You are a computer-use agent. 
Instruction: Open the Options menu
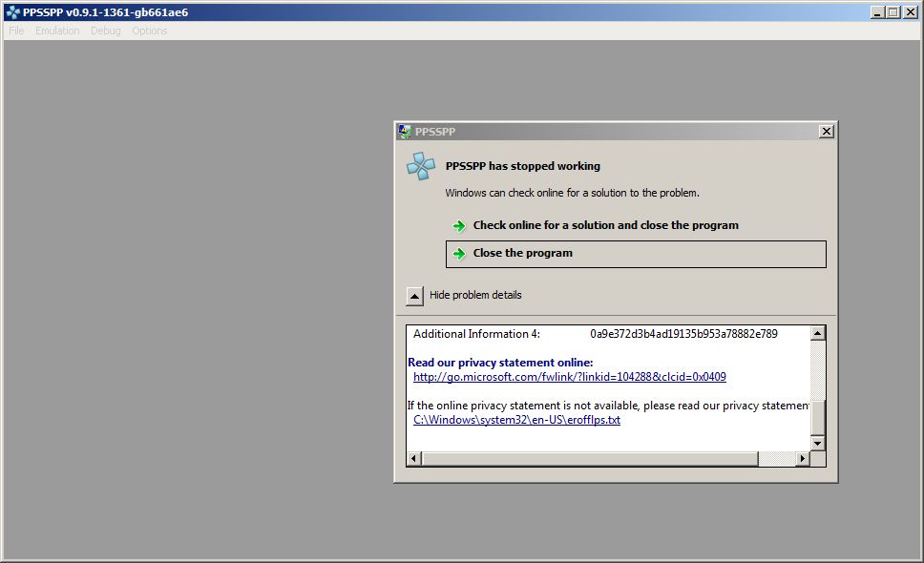click(x=150, y=31)
